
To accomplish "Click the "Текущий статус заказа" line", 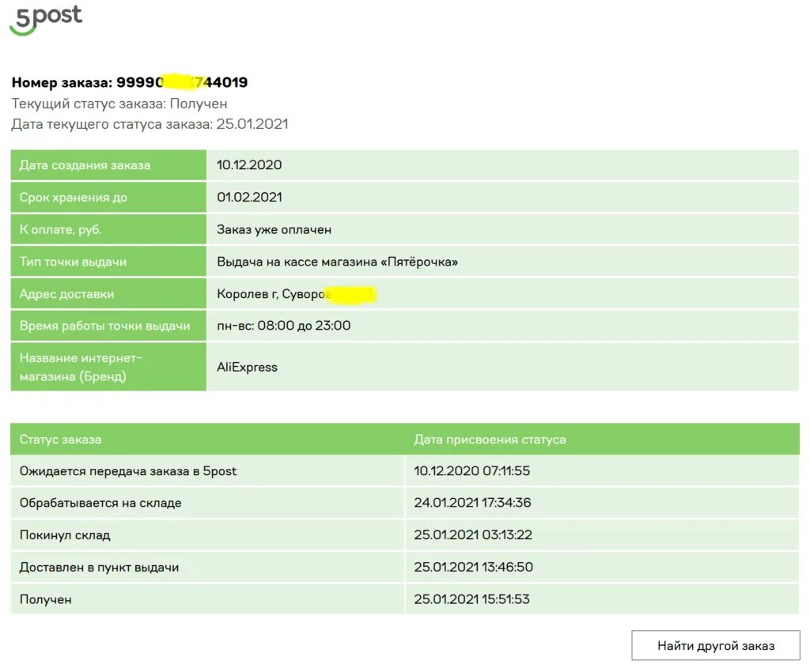I will pyautogui.click(x=119, y=104).
